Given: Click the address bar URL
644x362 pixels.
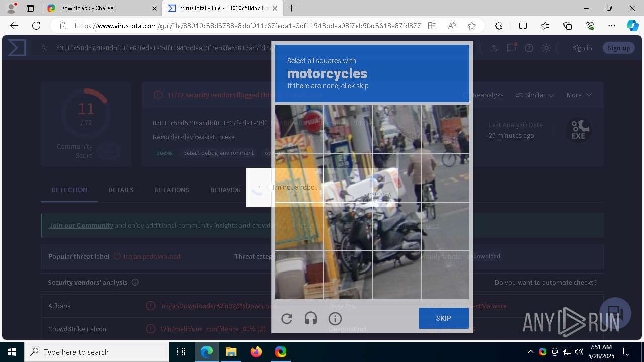Looking at the screenshot, I should tap(248, 26).
